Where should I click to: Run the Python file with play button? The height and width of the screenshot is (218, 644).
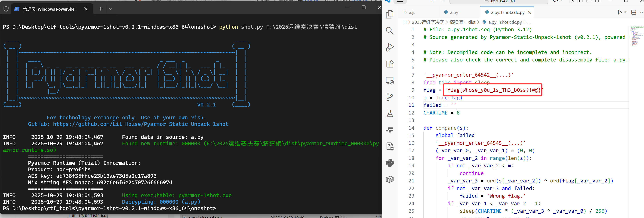pyautogui.click(x=620, y=12)
